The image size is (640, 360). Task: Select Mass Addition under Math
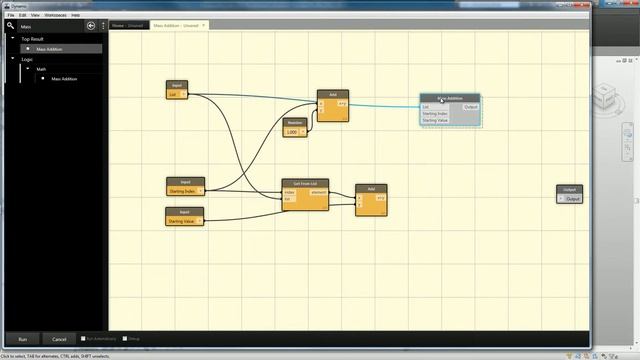pyautogui.click(x=64, y=79)
